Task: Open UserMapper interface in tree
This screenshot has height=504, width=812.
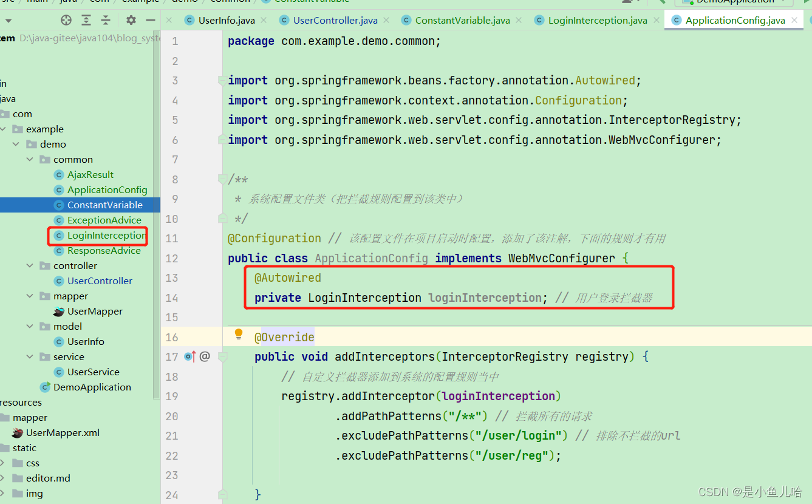Action: pyautogui.click(x=95, y=311)
